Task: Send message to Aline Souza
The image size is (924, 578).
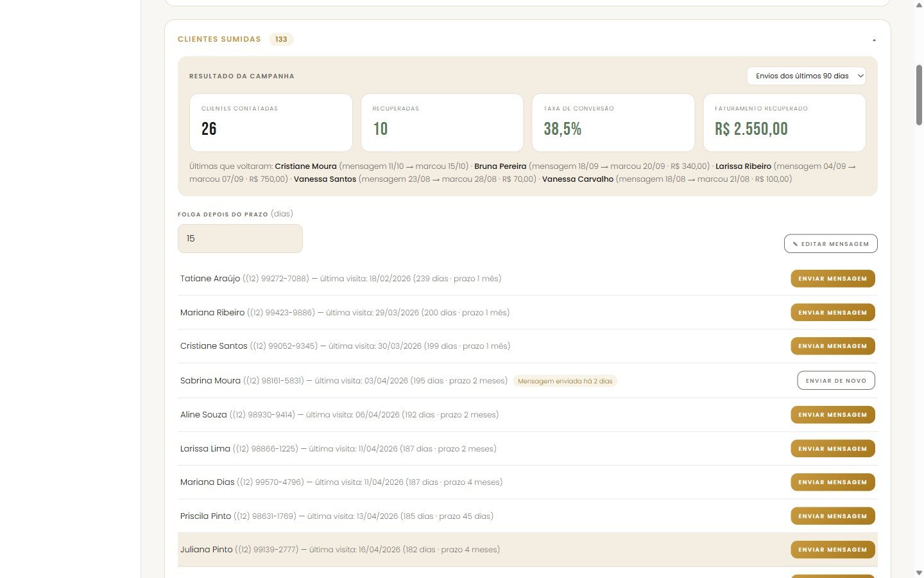Action: tap(832, 415)
